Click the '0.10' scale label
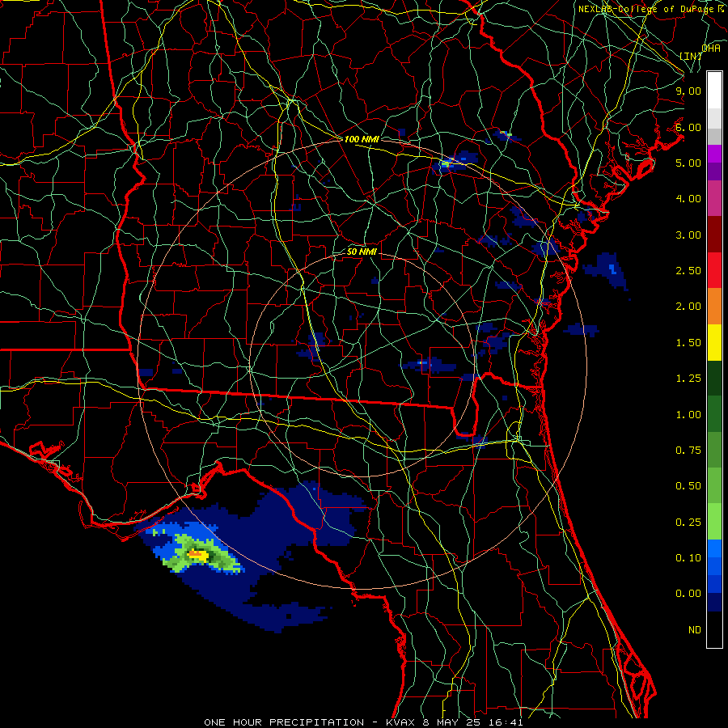 point(688,558)
